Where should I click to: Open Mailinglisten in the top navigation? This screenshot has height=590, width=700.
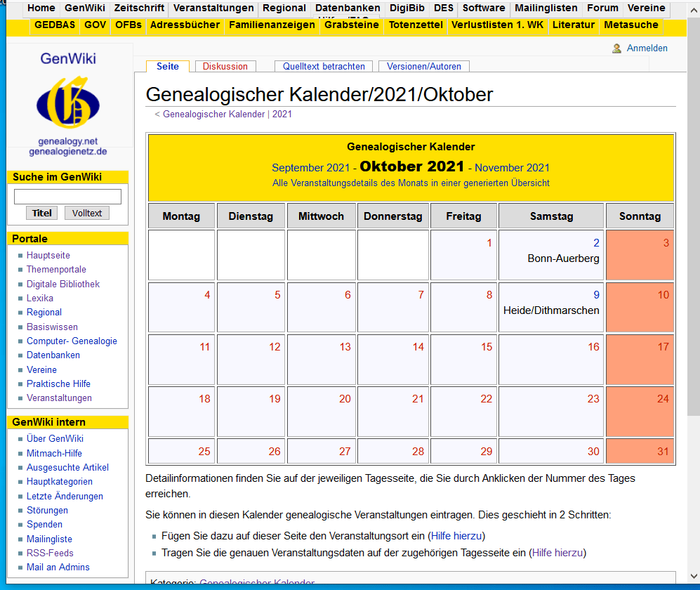tap(546, 8)
